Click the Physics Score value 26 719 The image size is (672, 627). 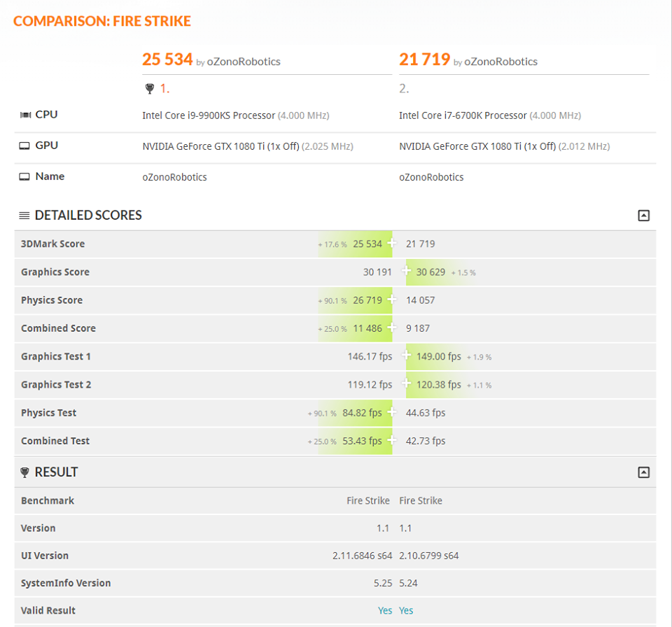[367, 300]
